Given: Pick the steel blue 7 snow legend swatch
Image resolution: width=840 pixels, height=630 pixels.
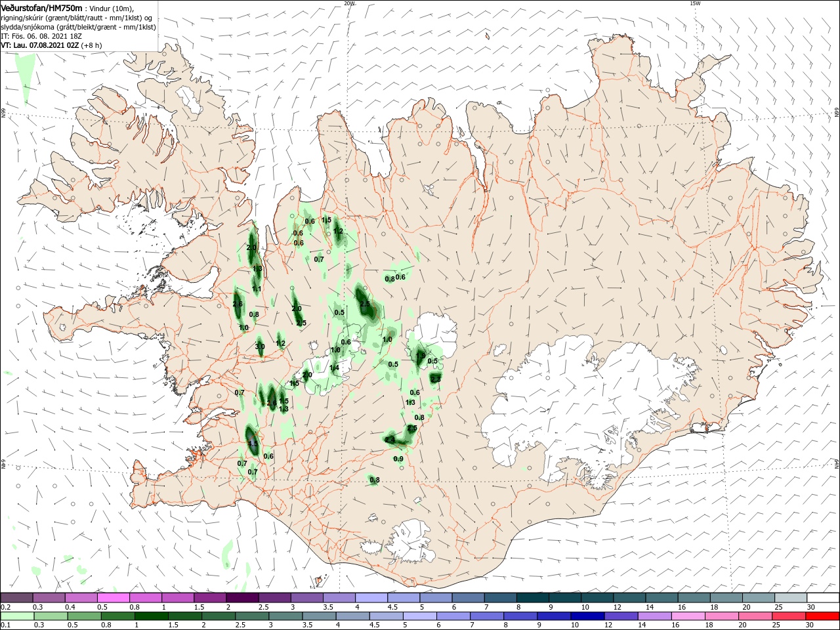Looking at the screenshot, I should pyautogui.click(x=501, y=598).
